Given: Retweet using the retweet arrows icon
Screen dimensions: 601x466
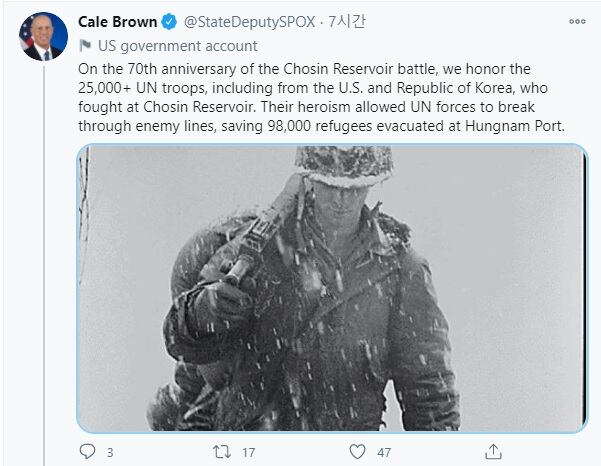Looking at the screenshot, I should (222, 452).
